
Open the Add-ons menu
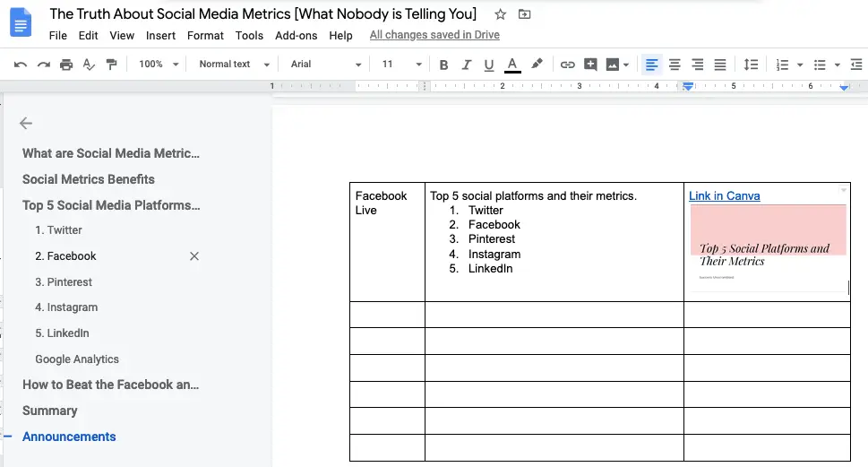pyautogui.click(x=296, y=36)
